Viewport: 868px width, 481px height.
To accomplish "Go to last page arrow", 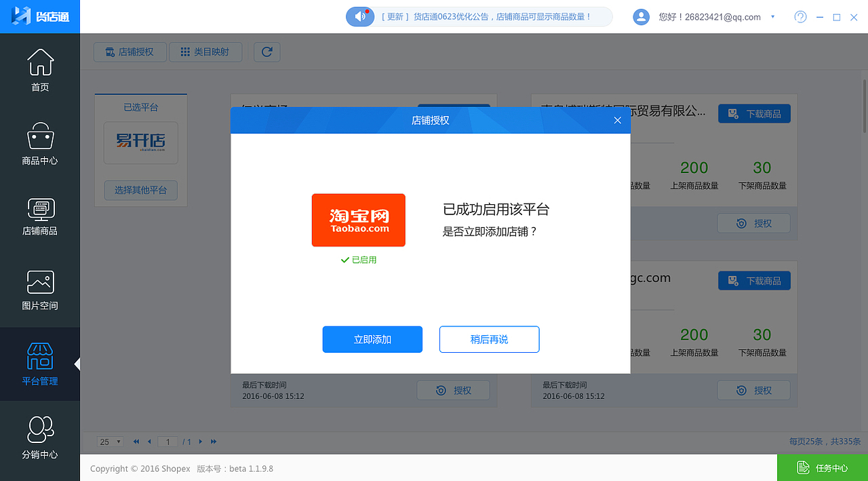I will pos(214,442).
